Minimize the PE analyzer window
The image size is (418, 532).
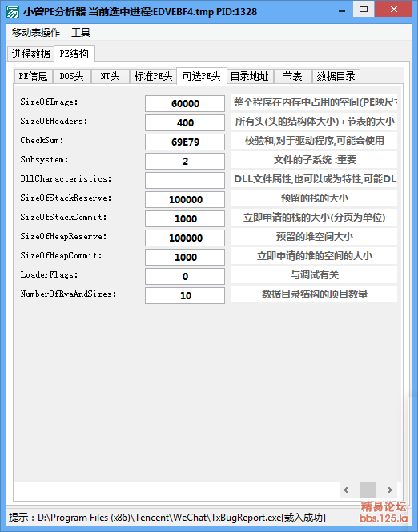tap(342, 10)
